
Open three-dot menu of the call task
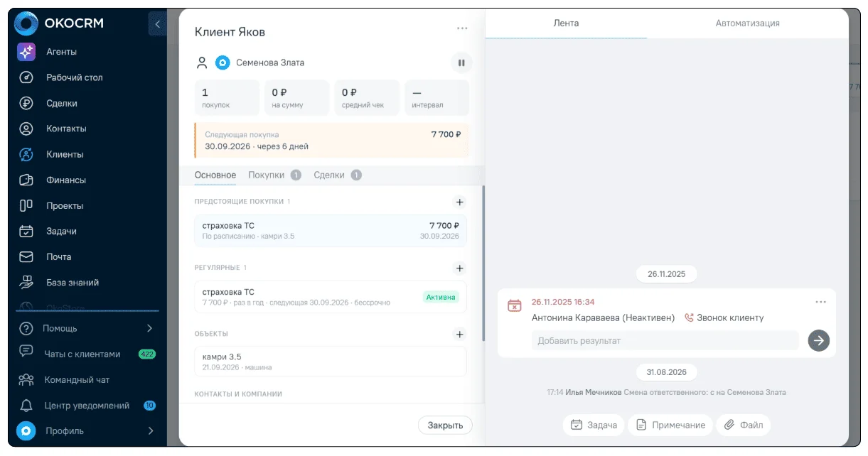tap(821, 302)
